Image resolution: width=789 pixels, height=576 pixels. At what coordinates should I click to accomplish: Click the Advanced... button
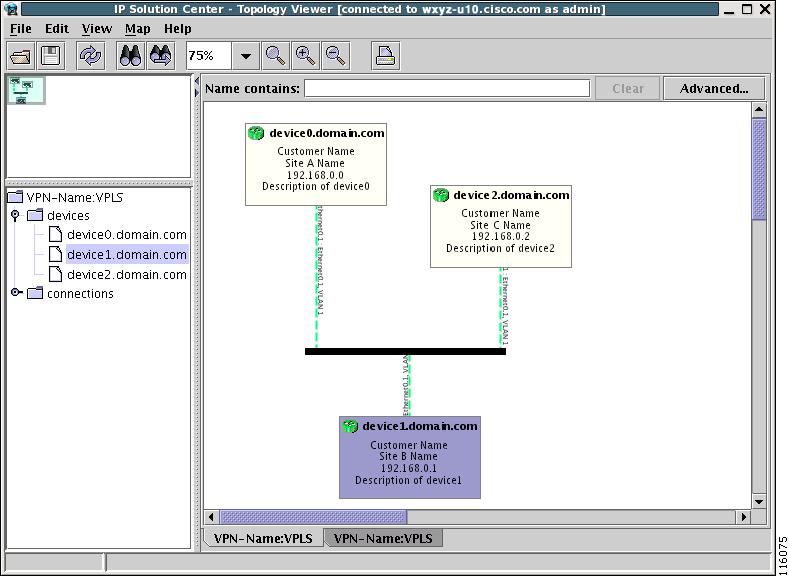click(714, 89)
